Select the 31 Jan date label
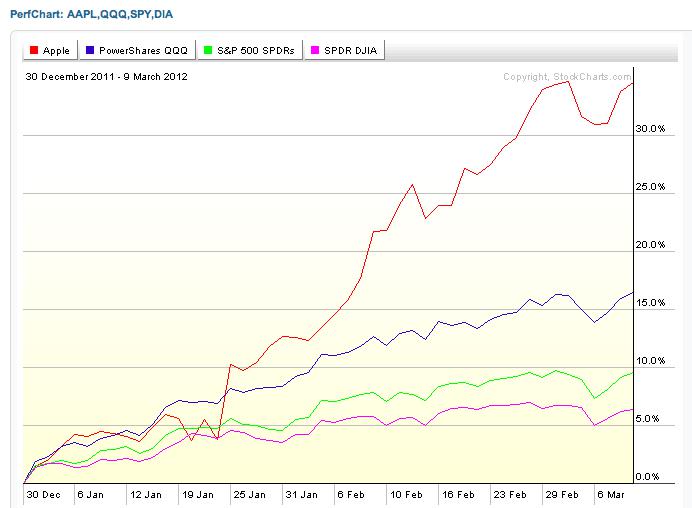 (x=301, y=495)
